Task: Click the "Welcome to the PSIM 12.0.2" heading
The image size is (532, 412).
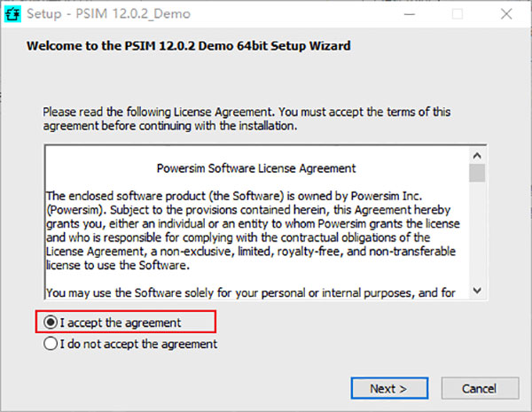Action: 189,46
